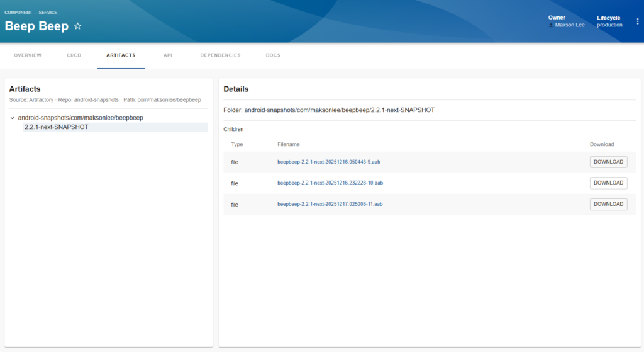This screenshot has width=644, height=352.
Task: Open the three-dot more options menu
Action: (x=638, y=21)
